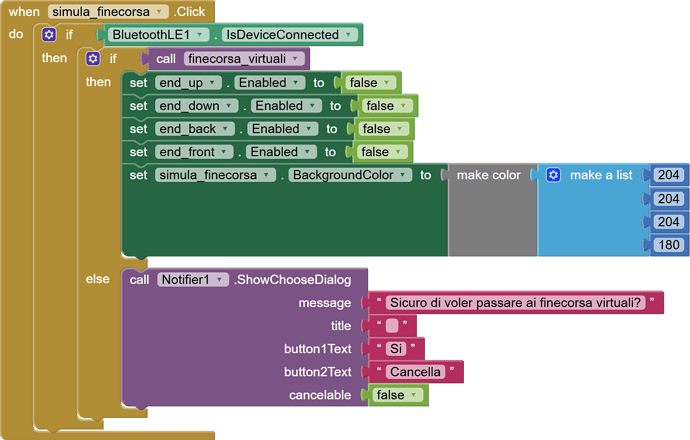The height and width of the screenshot is (440, 690).
Task: Expand the finecorsa_virtuali procedure dropdown
Action: [x=295, y=59]
